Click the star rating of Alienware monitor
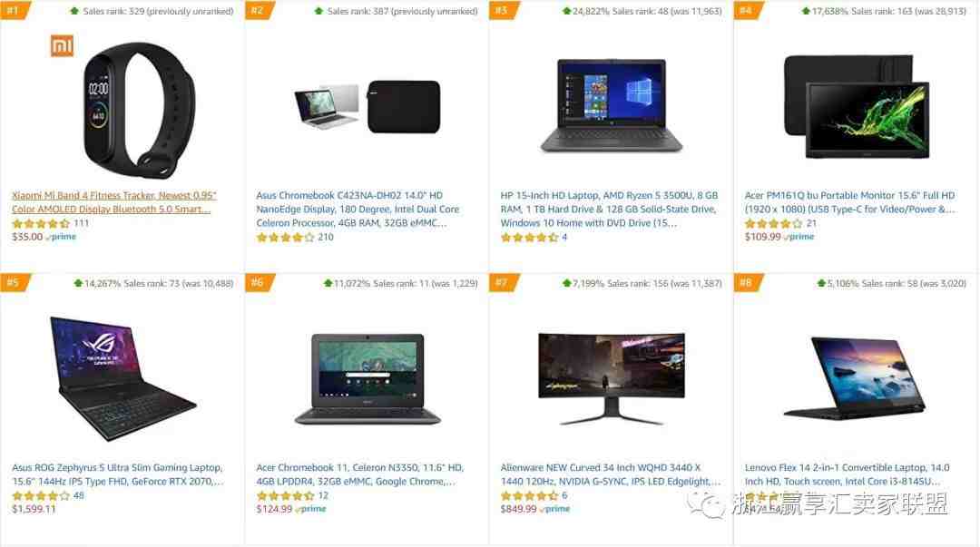 click(x=529, y=495)
